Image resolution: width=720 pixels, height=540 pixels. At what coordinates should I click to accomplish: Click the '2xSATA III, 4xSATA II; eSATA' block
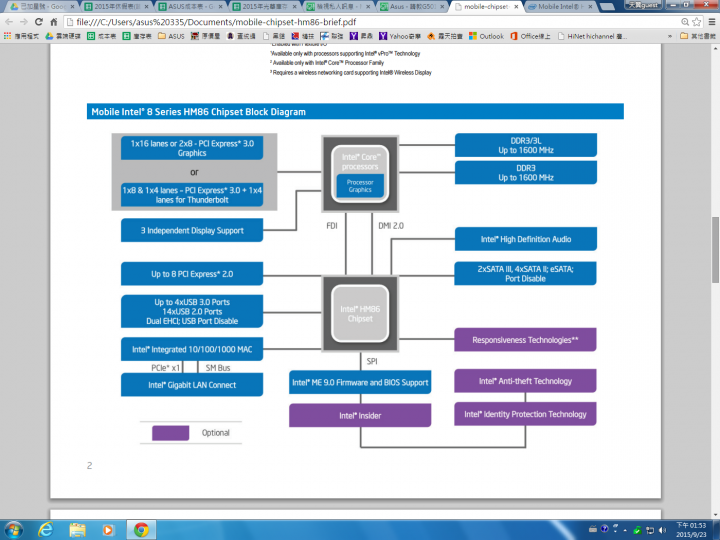[525, 274]
